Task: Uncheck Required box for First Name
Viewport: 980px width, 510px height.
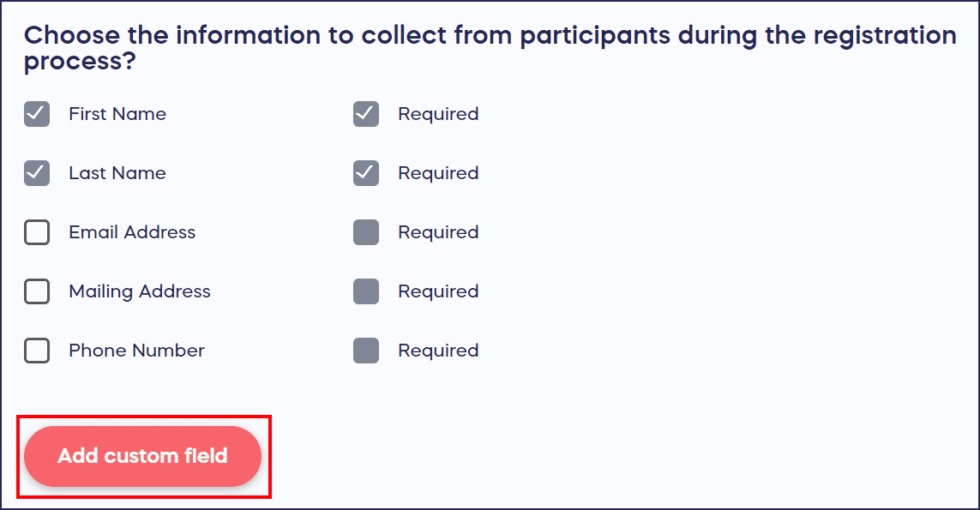Action: tap(366, 114)
